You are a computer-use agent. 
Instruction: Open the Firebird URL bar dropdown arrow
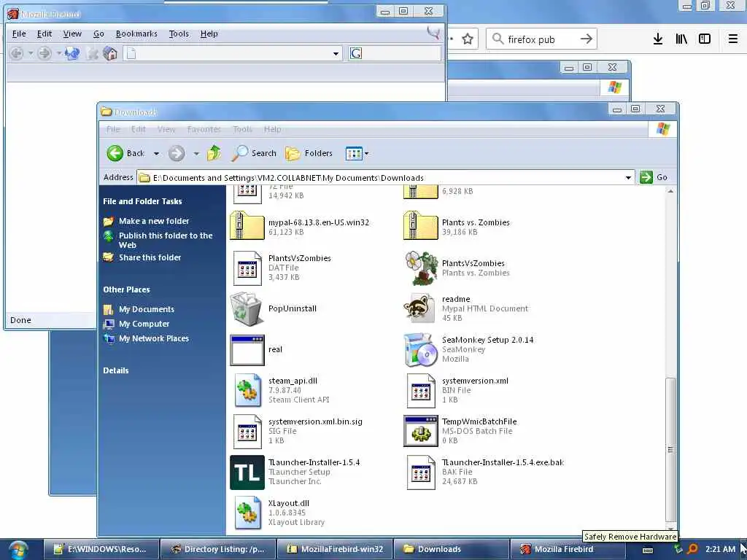click(336, 54)
